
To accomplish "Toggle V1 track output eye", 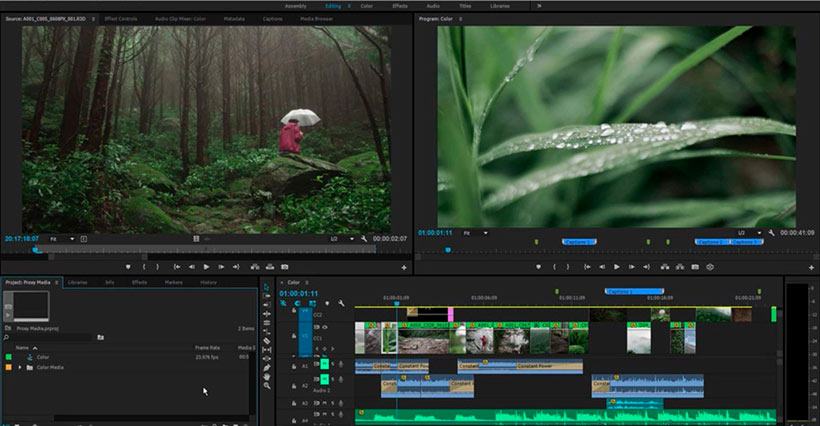I will [x=325, y=327].
